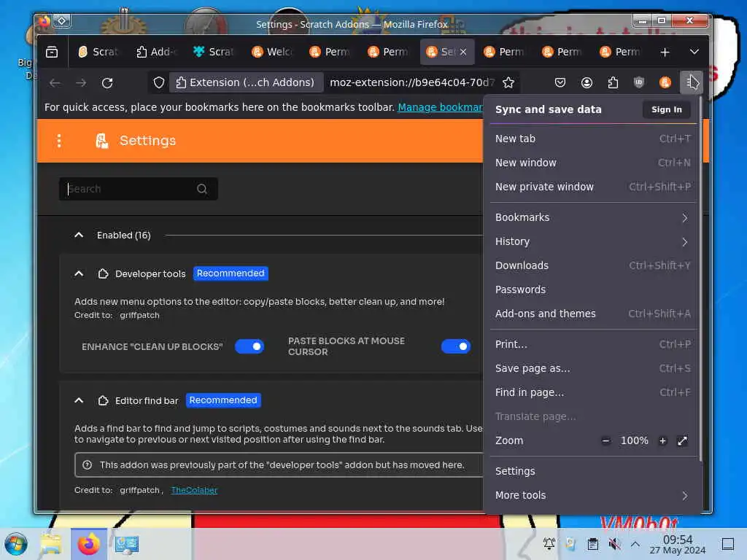Open the Extensions puzzle-piece toolbar icon

click(x=613, y=82)
